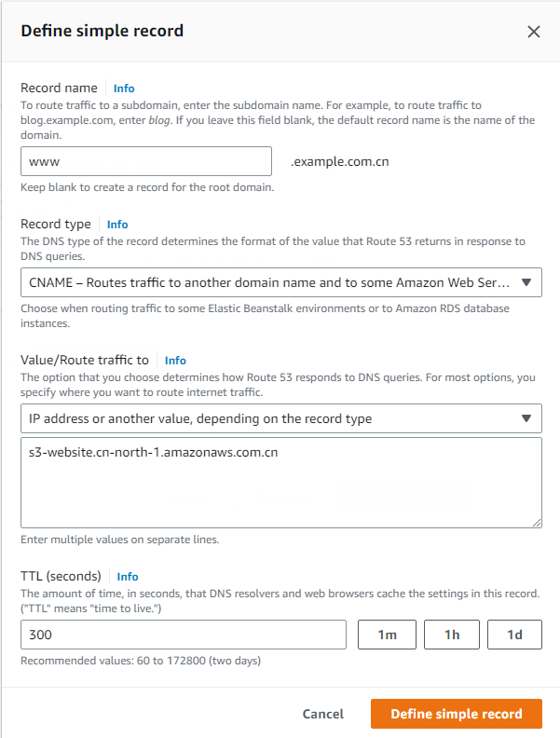Focus the value text area with s3-website address
This screenshot has height=738, width=560.
pyautogui.click(x=280, y=483)
